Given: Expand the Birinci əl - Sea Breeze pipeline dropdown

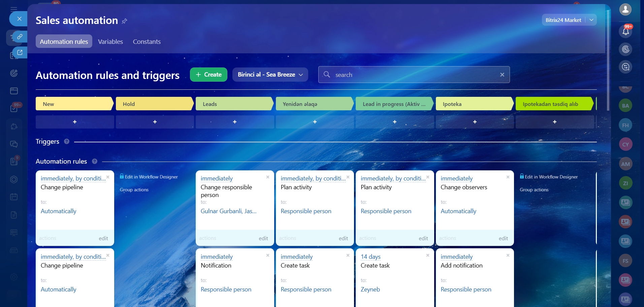Looking at the screenshot, I should pos(270,75).
